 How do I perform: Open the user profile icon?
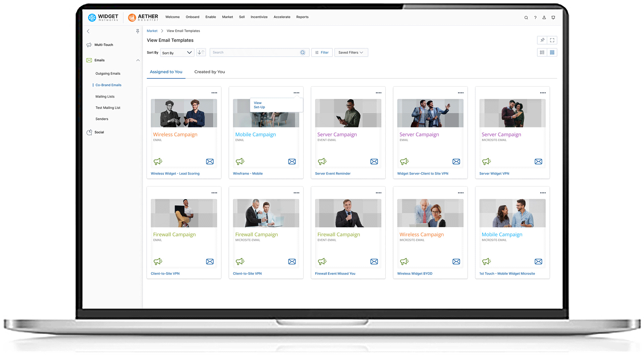click(544, 18)
